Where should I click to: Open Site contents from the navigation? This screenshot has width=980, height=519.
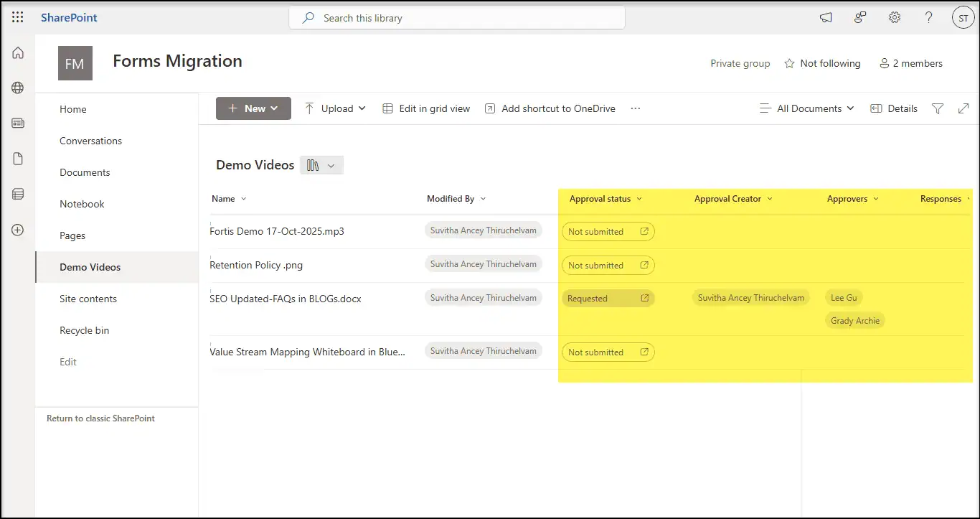(88, 299)
